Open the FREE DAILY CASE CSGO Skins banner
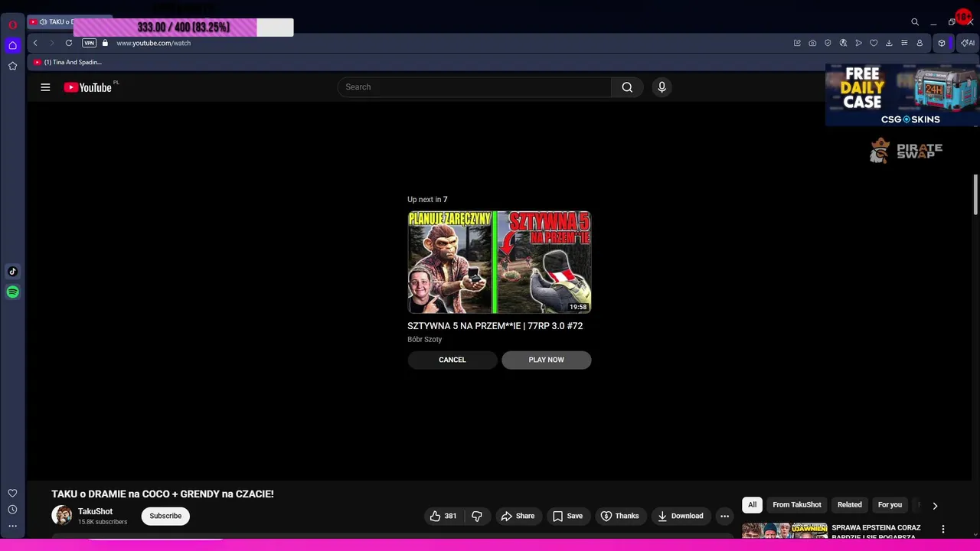Viewport: 980px width, 551px height. tap(903, 95)
